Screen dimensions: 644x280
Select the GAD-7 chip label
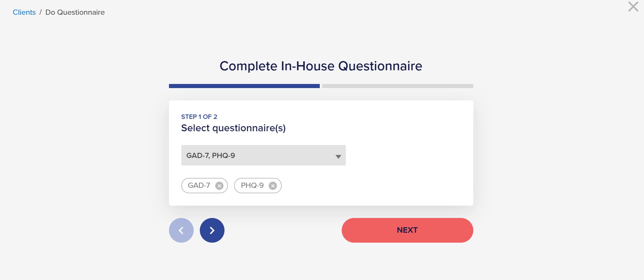(199, 185)
